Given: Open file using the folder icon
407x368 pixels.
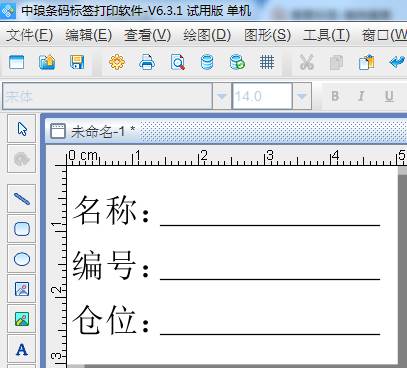Looking at the screenshot, I should tap(47, 62).
